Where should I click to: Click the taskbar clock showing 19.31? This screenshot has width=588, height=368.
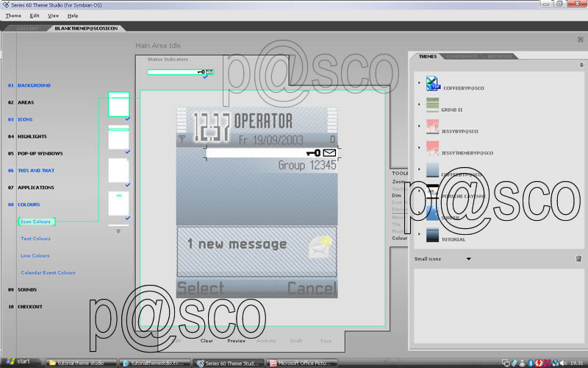point(576,363)
